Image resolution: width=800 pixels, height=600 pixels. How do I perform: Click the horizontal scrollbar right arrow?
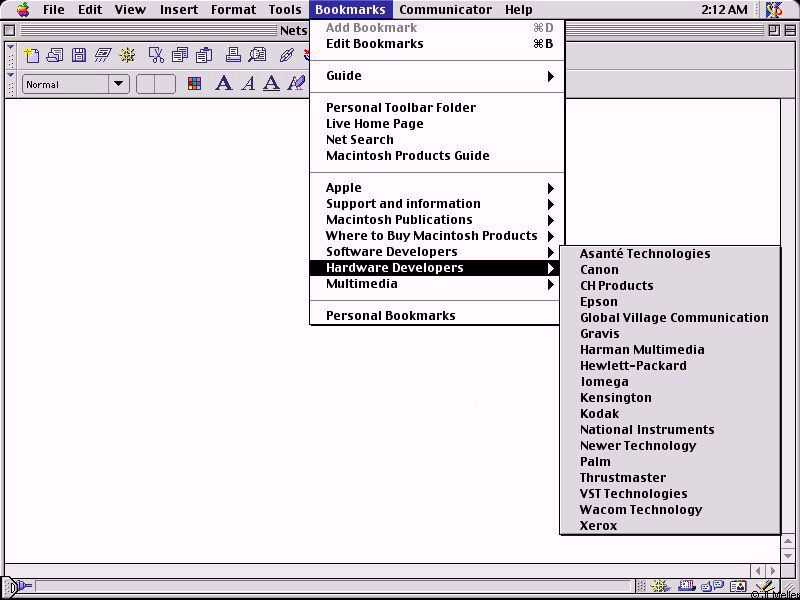772,570
